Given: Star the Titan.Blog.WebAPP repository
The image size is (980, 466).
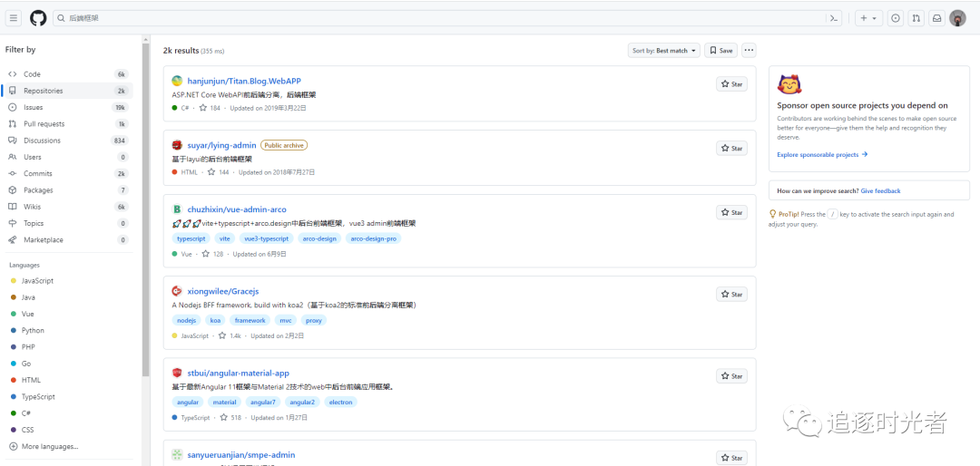Looking at the screenshot, I should [731, 83].
